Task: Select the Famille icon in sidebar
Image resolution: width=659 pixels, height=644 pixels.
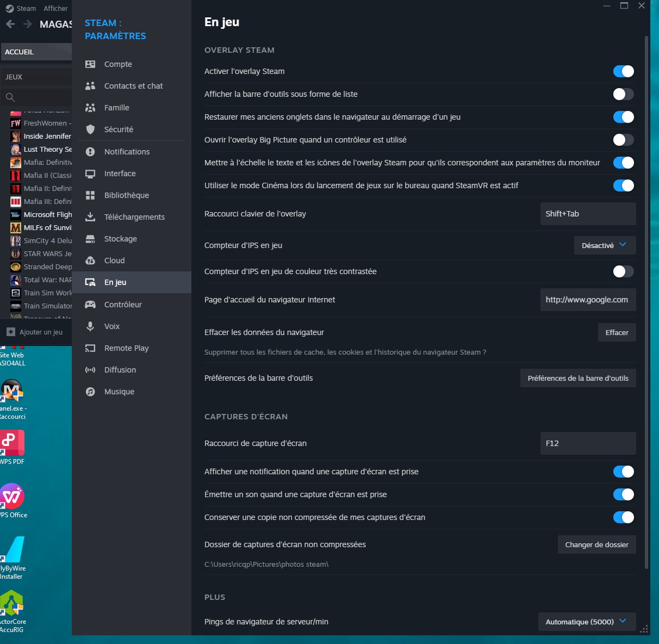Action: (90, 108)
